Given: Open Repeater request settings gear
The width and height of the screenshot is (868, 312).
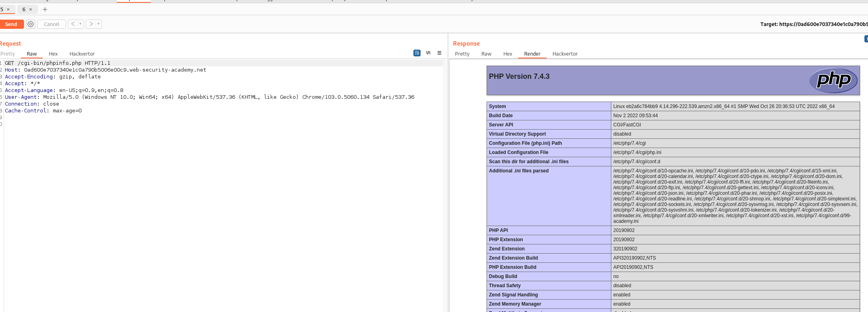Looking at the screenshot, I should click(30, 24).
